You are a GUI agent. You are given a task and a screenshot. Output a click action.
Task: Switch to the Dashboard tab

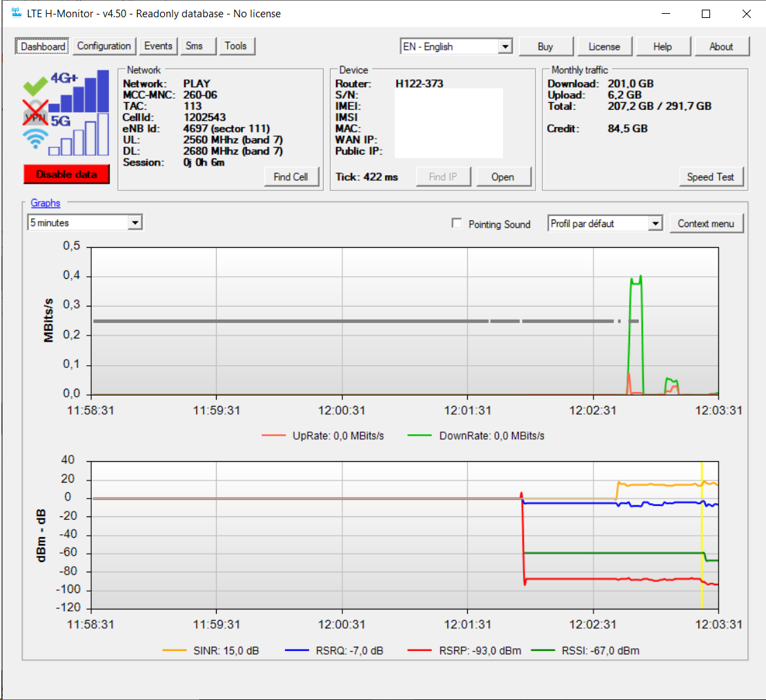click(43, 46)
